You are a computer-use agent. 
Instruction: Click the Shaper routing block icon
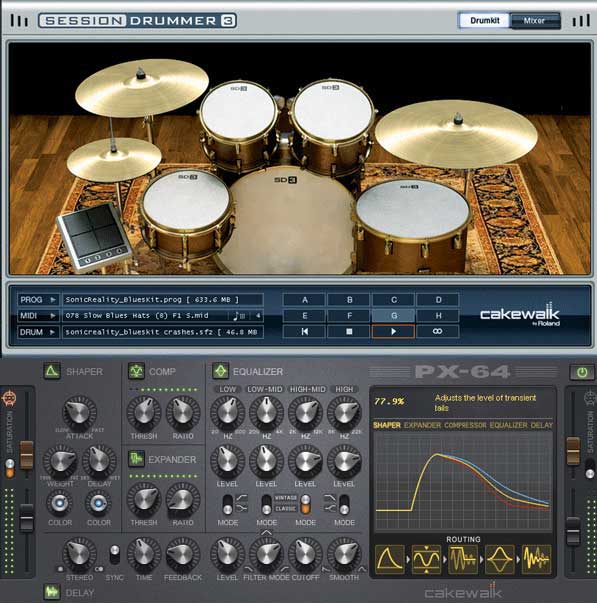[389, 559]
